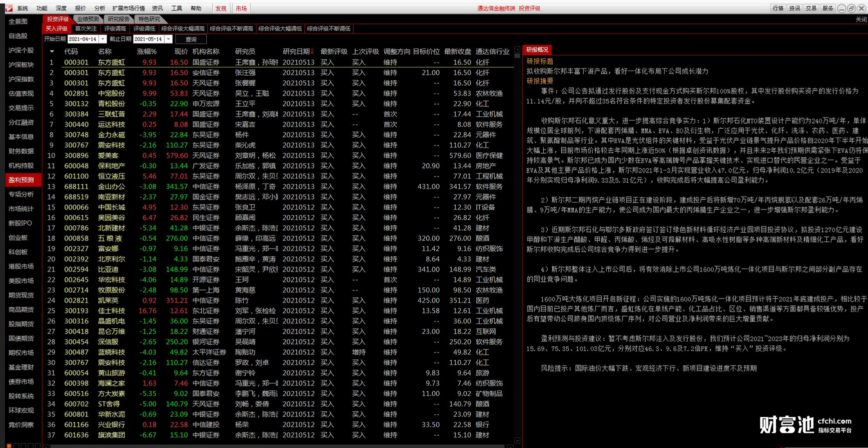
Task: Open the 分析 menu
Action: [100, 8]
